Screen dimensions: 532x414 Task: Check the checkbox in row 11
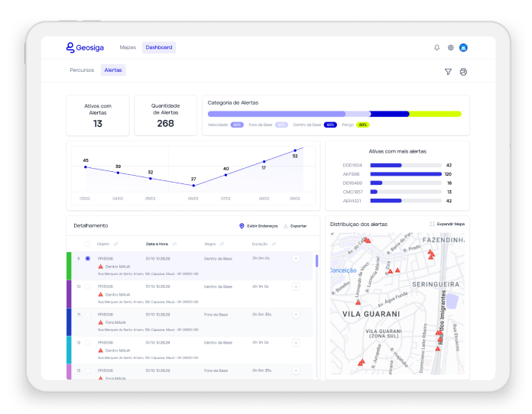coord(88,315)
